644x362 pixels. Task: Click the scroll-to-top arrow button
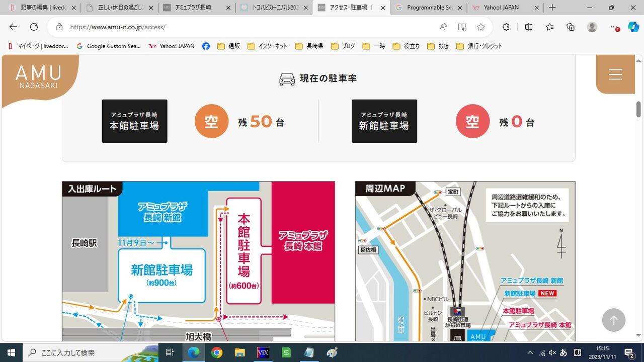(x=613, y=320)
